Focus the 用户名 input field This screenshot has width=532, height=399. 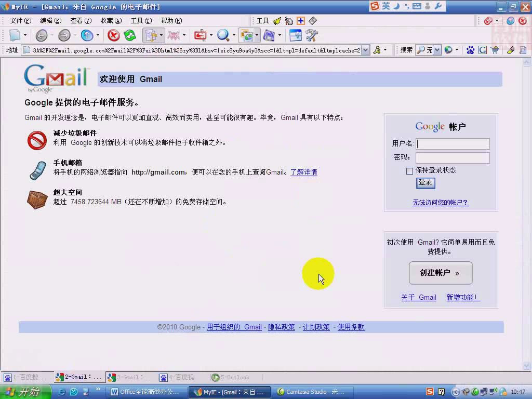point(453,144)
